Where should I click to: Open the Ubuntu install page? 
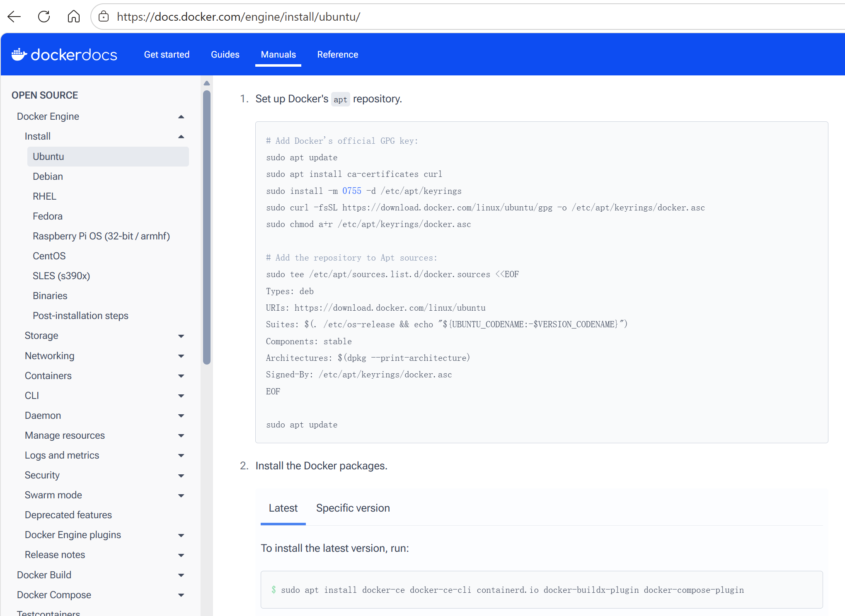click(x=108, y=157)
